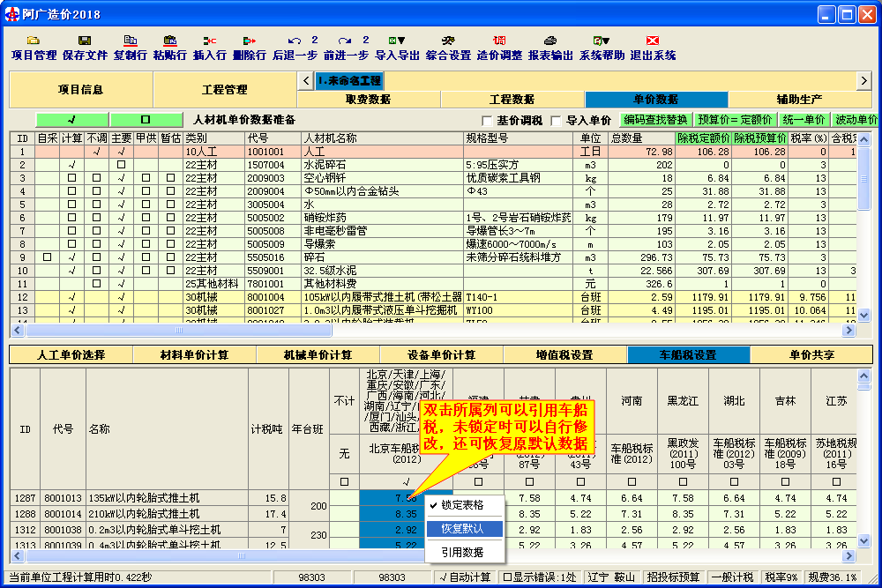882x588 pixels.
Task: Open 系统帮助 help icon
Action: click(x=602, y=48)
